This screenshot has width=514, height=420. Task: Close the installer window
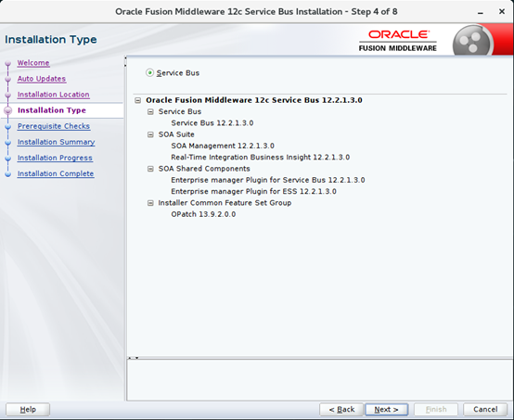click(502, 11)
